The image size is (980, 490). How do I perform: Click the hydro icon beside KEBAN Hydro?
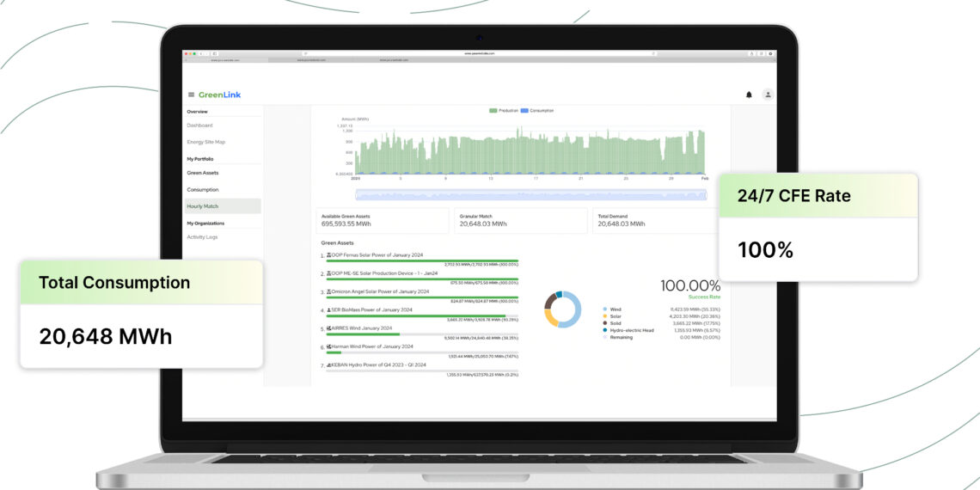[x=329, y=364]
